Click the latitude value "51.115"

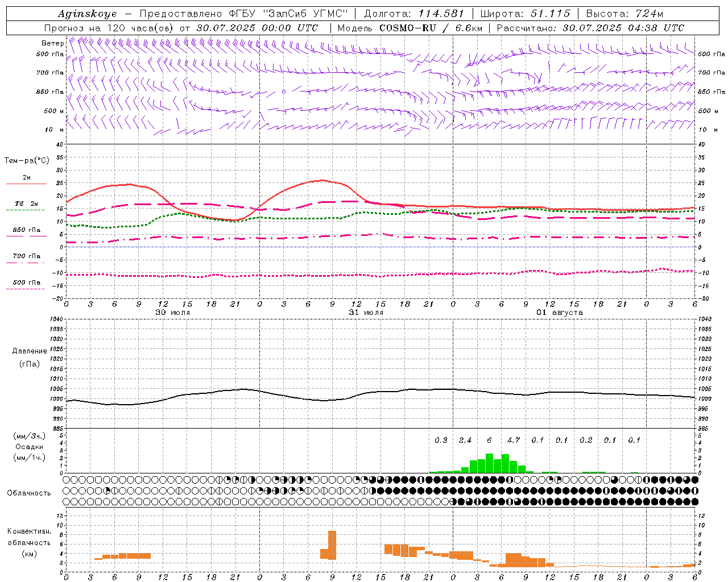(x=550, y=14)
